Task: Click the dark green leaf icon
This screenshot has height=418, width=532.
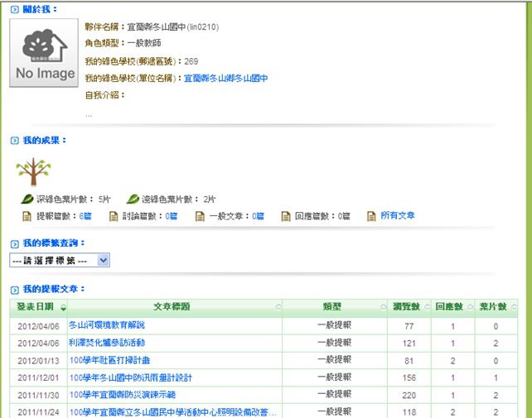Action: [x=27, y=199]
